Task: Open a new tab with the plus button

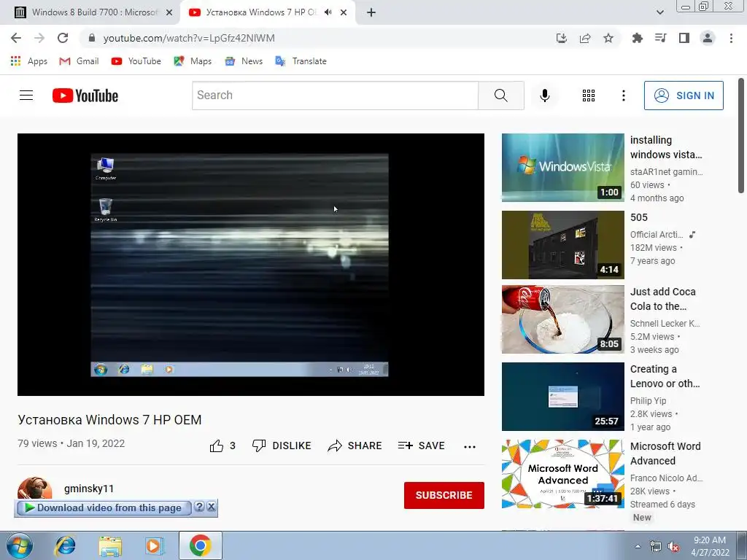Action: [371, 12]
